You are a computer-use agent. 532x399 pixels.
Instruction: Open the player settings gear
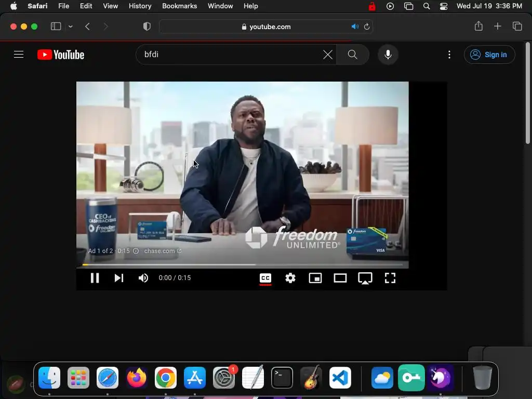290,278
